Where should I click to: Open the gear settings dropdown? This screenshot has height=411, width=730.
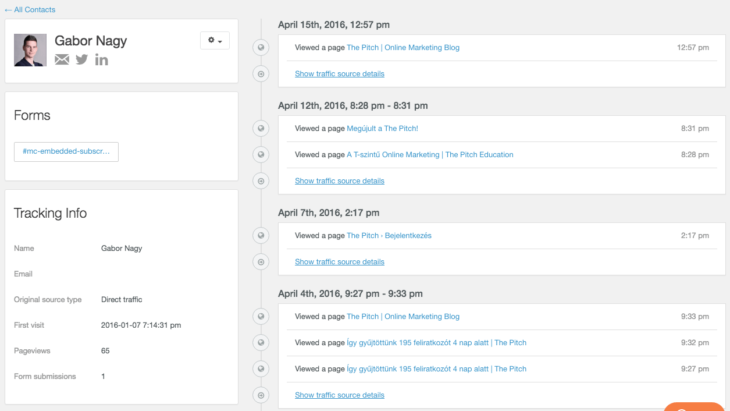(x=215, y=40)
